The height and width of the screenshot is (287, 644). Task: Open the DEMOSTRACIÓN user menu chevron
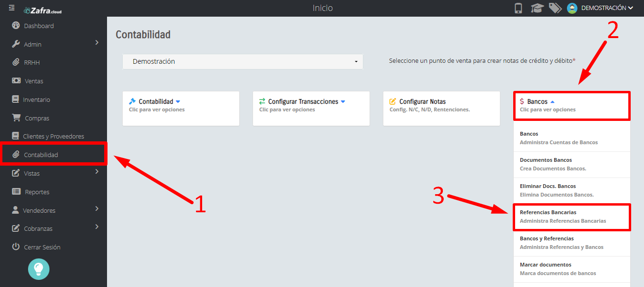631,8
